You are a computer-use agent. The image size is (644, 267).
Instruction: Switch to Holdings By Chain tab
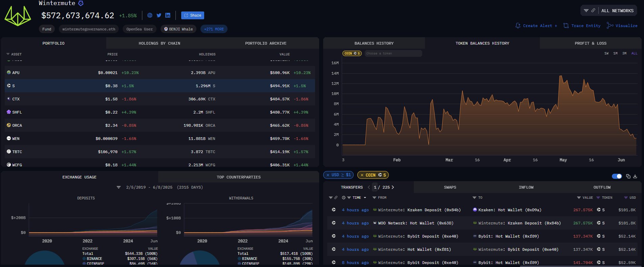tap(159, 43)
